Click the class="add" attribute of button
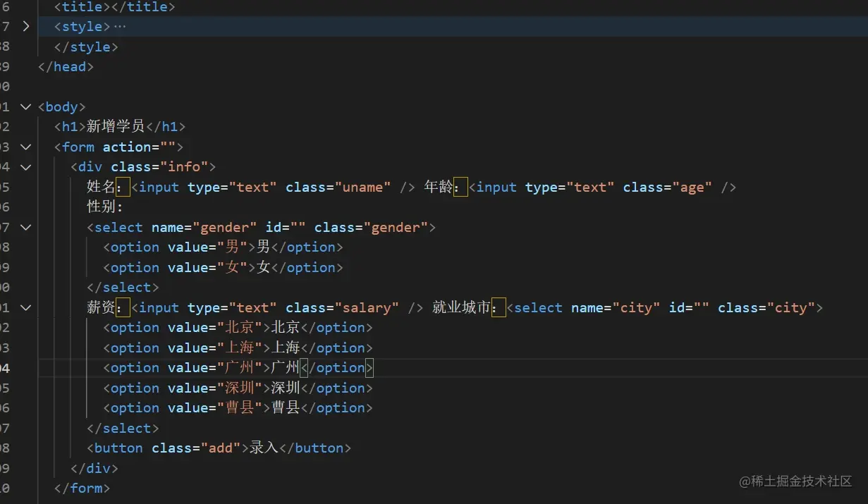This screenshot has width=868, height=504. 197,448
